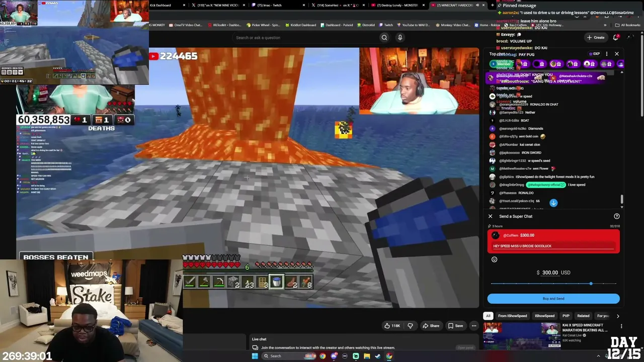This screenshot has height=362, width=644.
Task: Select the Related filter chip
Action: pos(583,316)
